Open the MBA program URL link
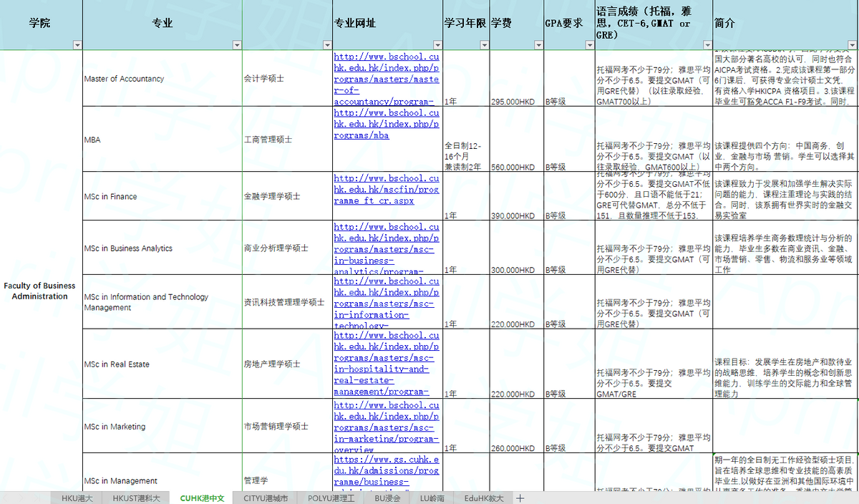 coord(386,124)
